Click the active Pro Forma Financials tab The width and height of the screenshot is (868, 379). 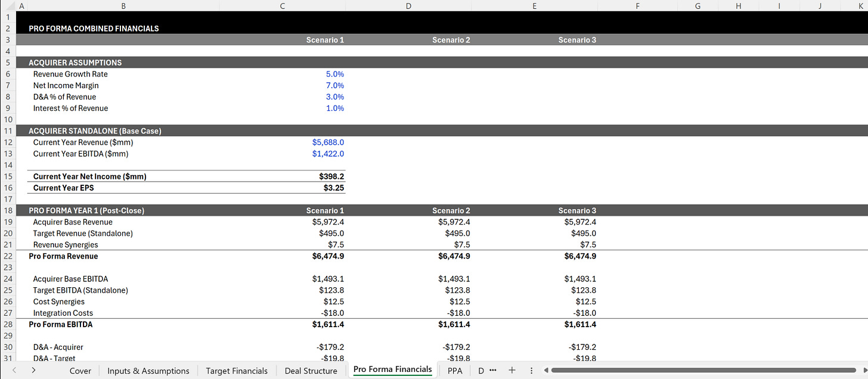pos(392,369)
